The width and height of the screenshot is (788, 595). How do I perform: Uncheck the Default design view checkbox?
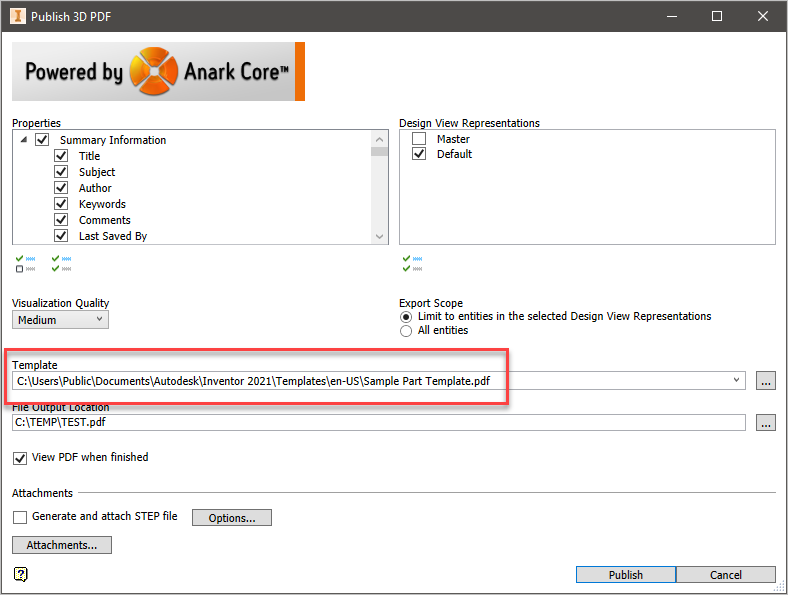[419, 153]
